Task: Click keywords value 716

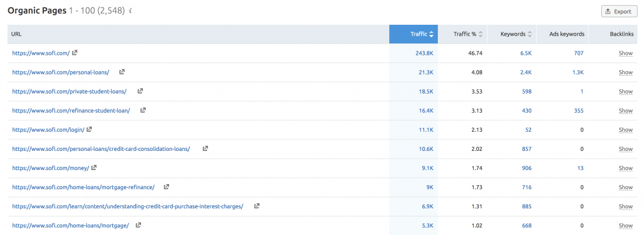Action: [527, 187]
